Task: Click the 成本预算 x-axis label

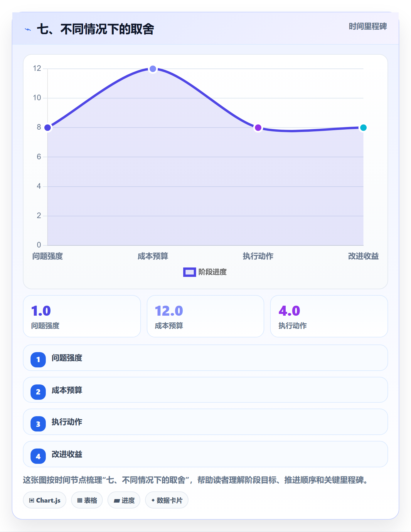Action: 153,256
